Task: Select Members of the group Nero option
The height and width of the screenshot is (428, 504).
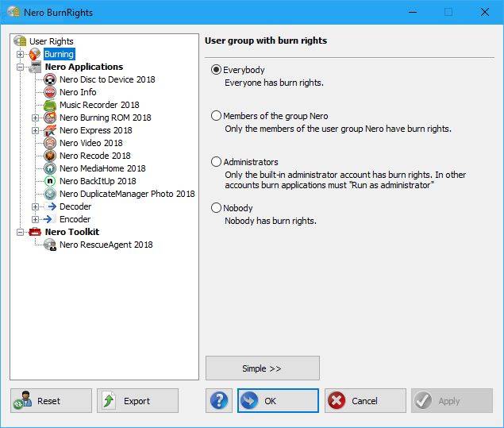Action: 216,115
